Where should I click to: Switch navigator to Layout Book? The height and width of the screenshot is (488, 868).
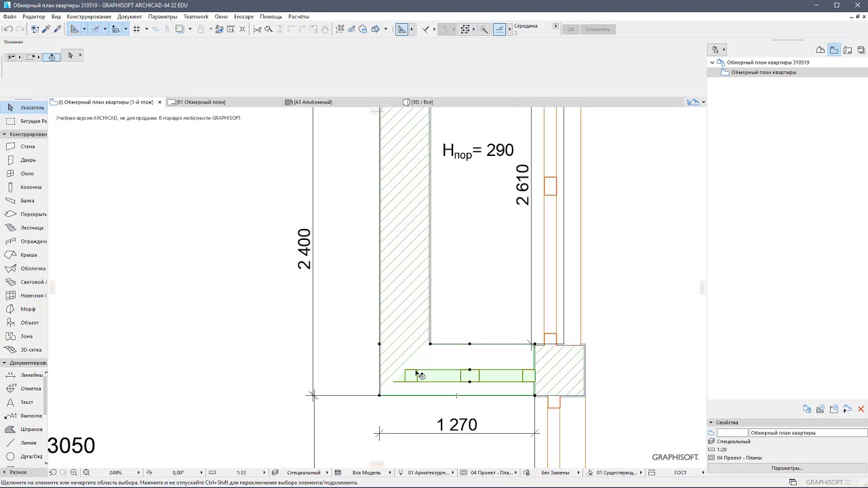tap(848, 49)
